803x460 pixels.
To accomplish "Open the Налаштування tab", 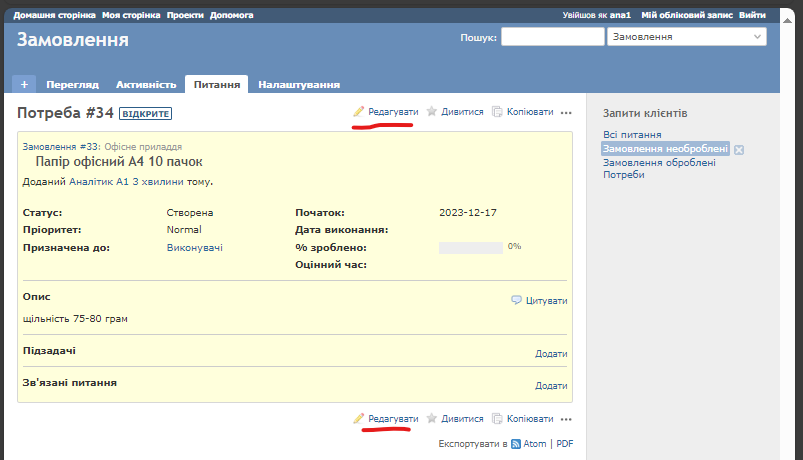I will click(x=298, y=85).
